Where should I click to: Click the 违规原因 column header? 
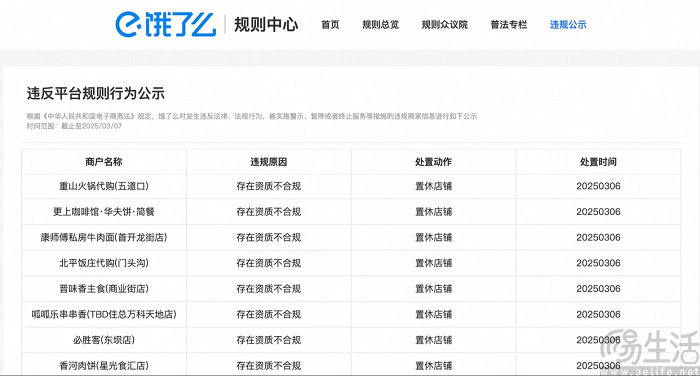tap(268, 162)
